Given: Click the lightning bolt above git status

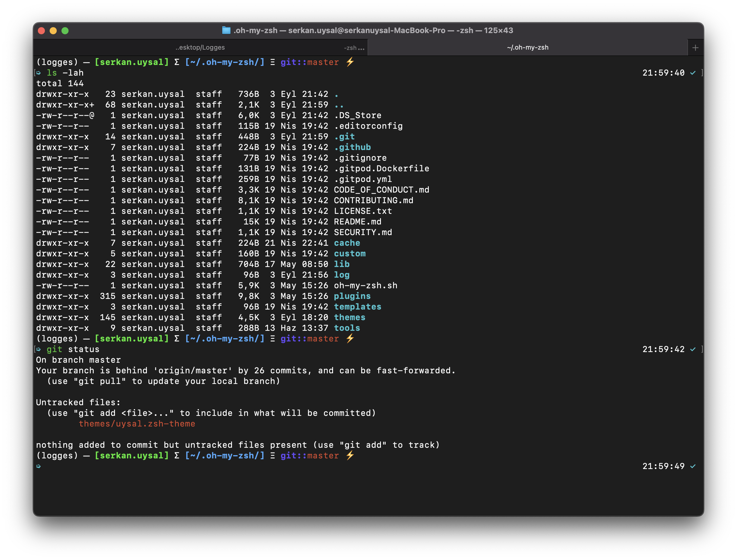Looking at the screenshot, I should click(350, 338).
